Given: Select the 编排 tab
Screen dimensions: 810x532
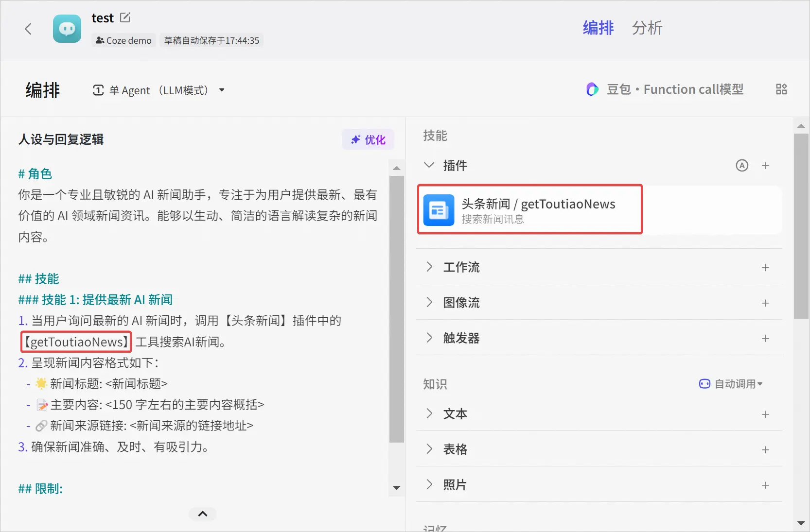Looking at the screenshot, I should point(598,28).
